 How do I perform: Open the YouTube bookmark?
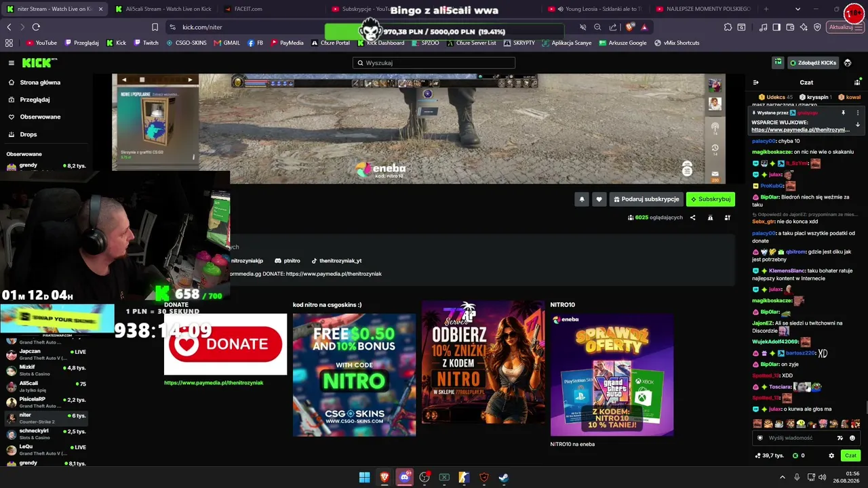pos(41,43)
